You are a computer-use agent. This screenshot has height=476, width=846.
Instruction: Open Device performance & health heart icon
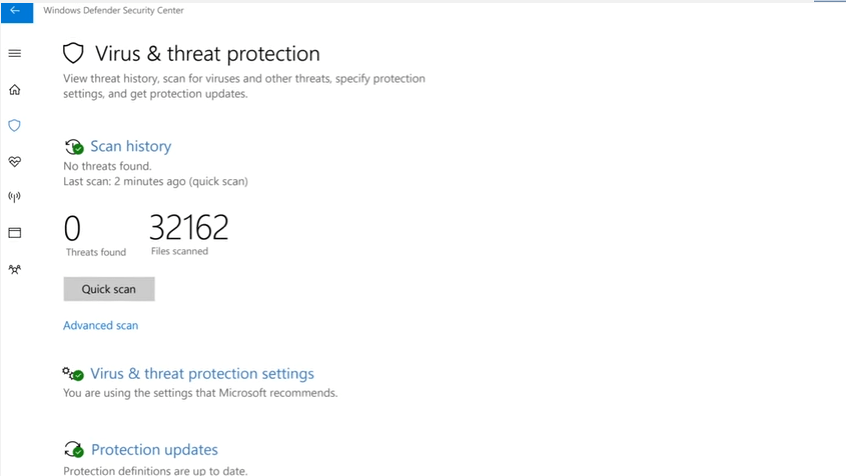tap(15, 161)
